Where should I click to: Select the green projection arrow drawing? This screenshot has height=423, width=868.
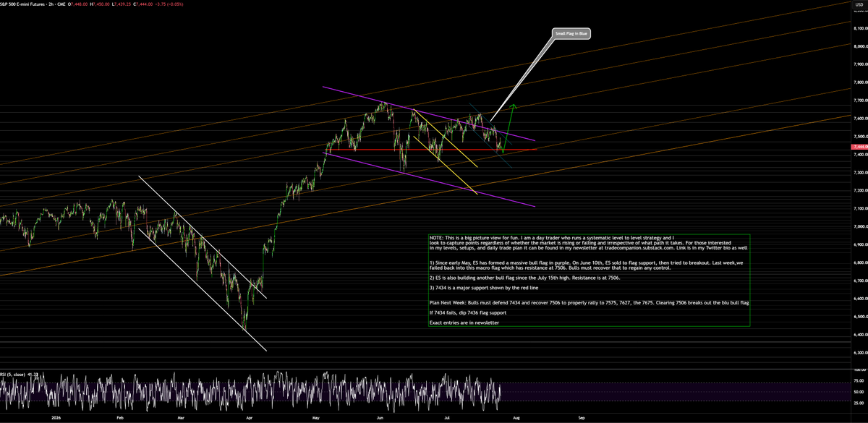coord(509,129)
